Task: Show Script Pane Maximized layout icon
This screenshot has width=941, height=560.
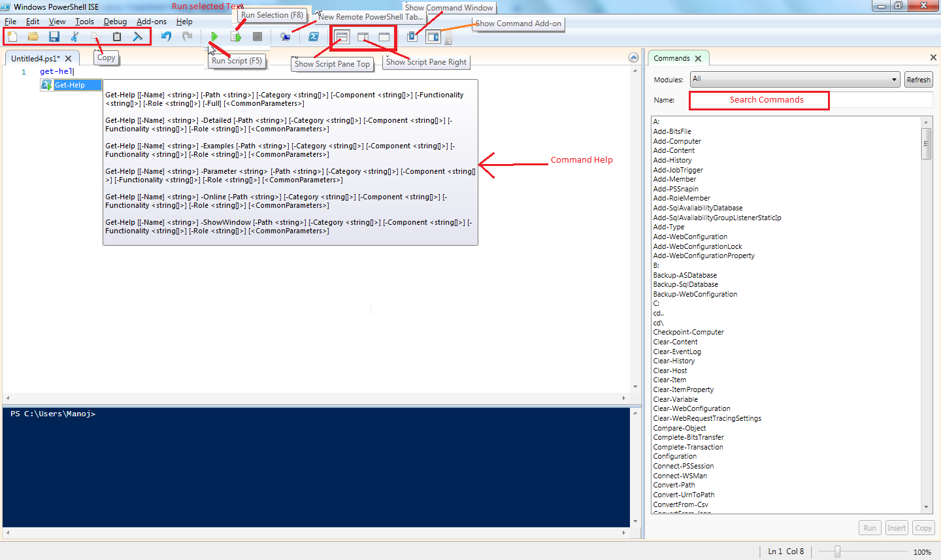Action: tap(384, 37)
